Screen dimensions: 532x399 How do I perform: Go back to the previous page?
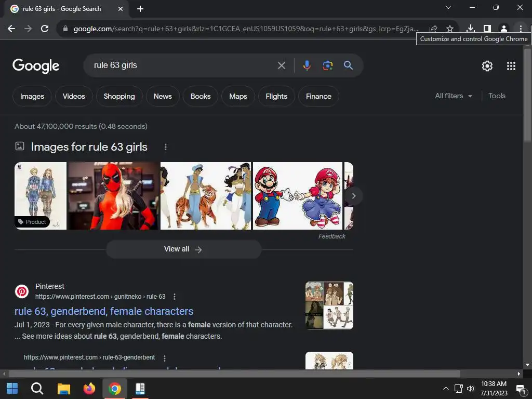pyautogui.click(x=11, y=29)
